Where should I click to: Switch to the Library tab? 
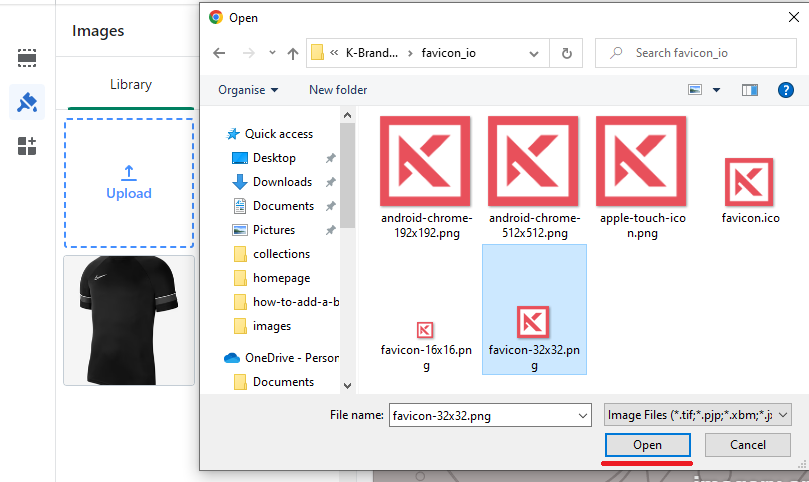(x=131, y=84)
